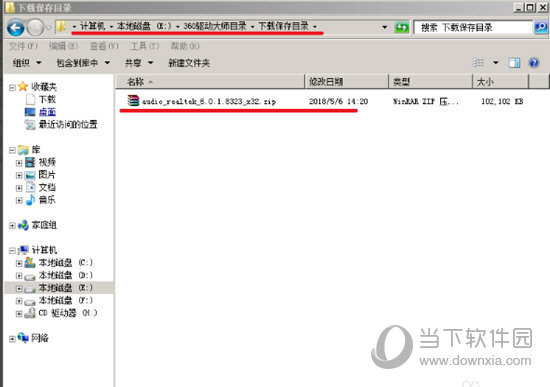Expand the 家庭组 node
This screenshot has width=550, height=387.
click(x=12, y=226)
